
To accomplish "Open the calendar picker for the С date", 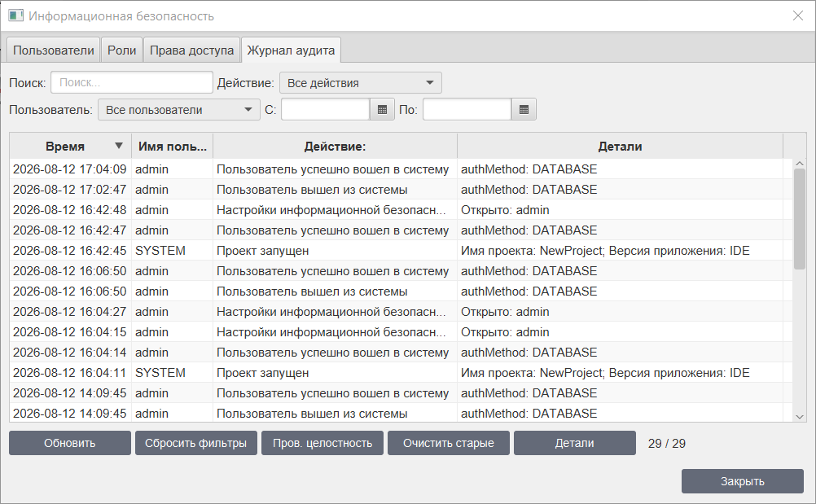I will (382, 110).
